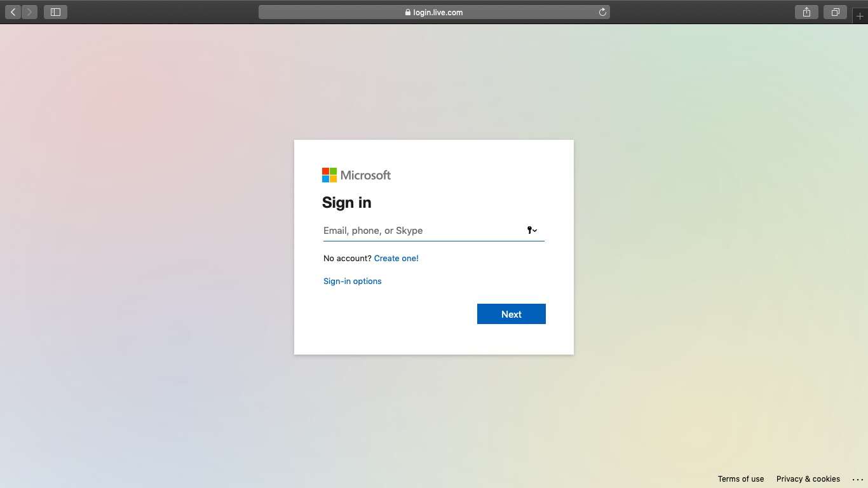
Task: Go back using the back arrow
Action: (x=13, y=11)
